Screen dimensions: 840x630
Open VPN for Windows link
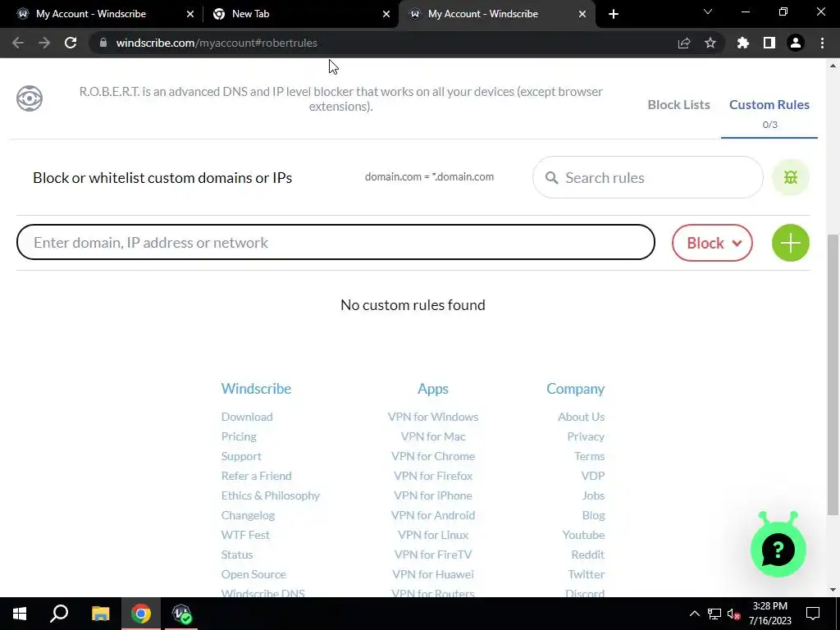(433, 417)
